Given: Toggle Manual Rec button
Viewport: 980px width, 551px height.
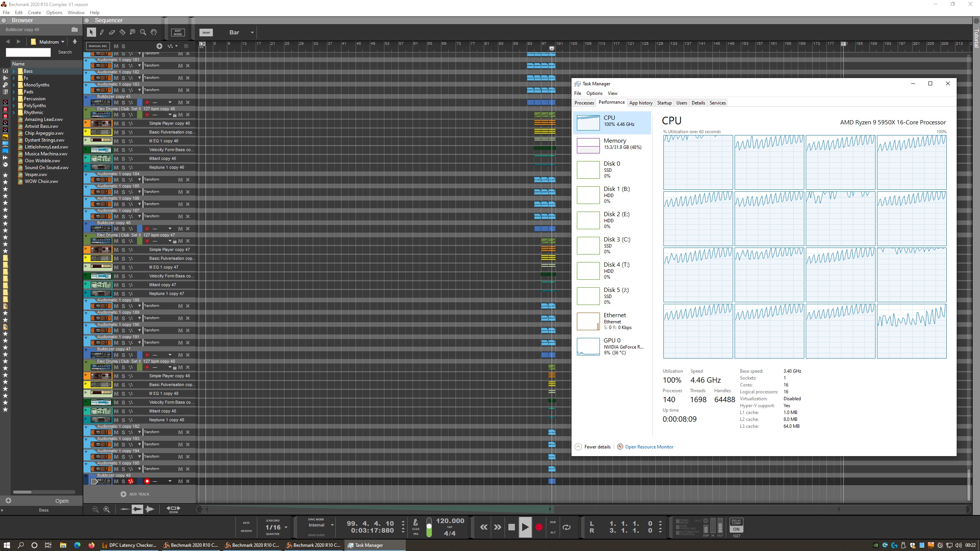Looking at the screenshot, I should point(98,46).
